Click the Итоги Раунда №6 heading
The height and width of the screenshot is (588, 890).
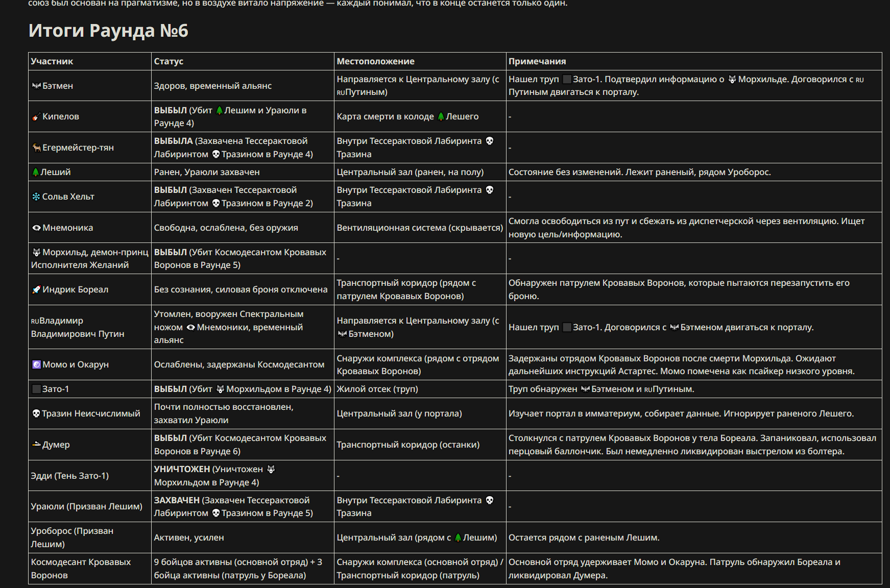pos(108,31)
